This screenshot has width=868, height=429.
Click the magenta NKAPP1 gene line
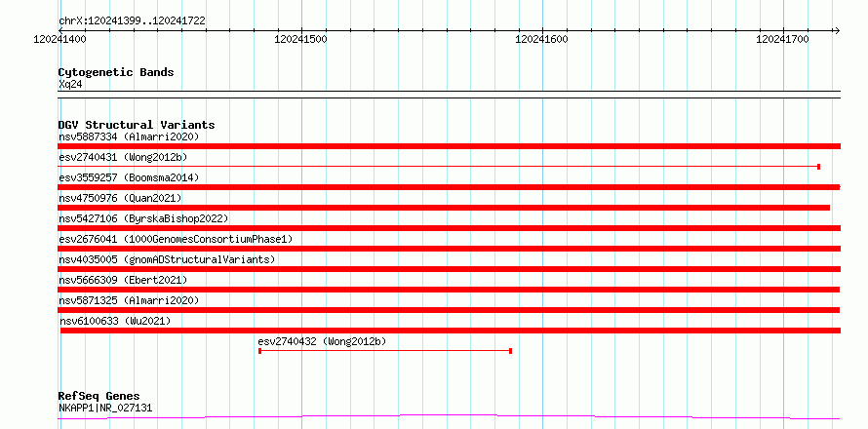pyautogui.click(x=449, y=416)
